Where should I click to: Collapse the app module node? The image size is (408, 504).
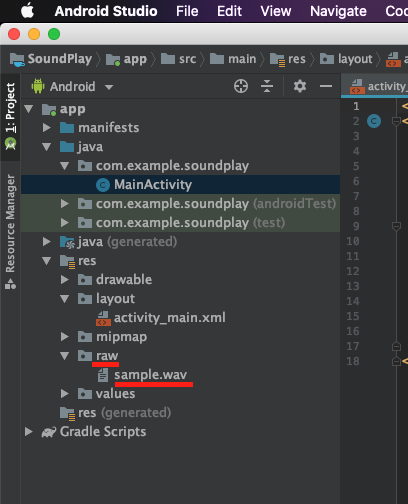[29, 109]
